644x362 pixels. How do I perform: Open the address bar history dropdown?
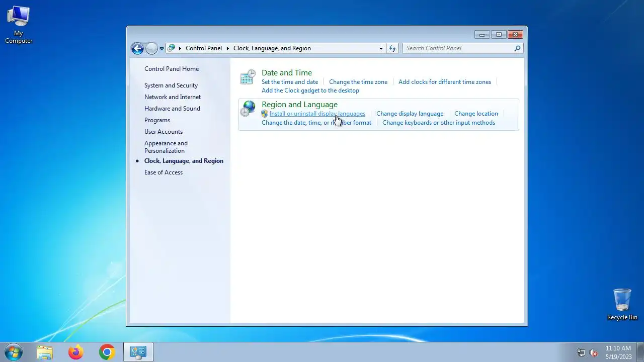pyautogui.click(x=381, y=48)
